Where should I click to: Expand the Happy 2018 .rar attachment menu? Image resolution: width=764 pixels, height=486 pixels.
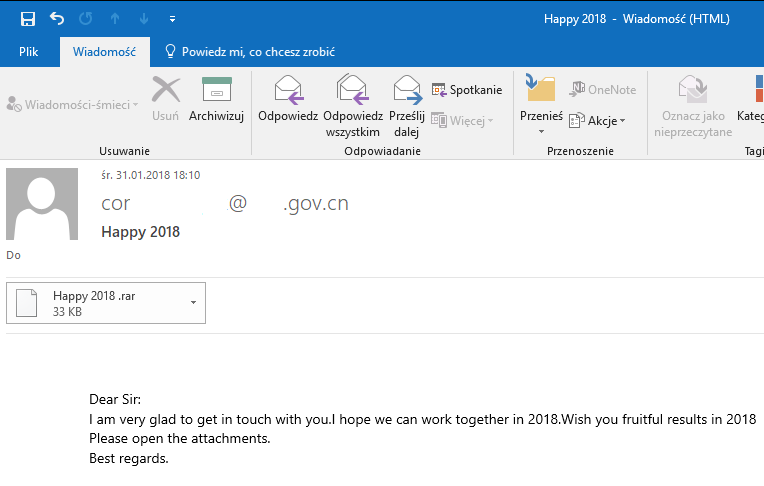point(193,302)
